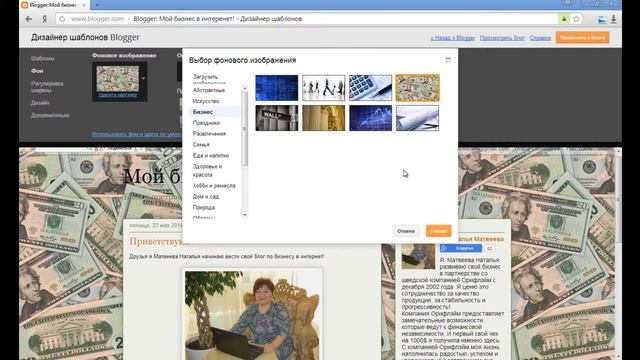Close the background image dialog via corner icon
The image size is (640, 360).
tap(448, 60)
